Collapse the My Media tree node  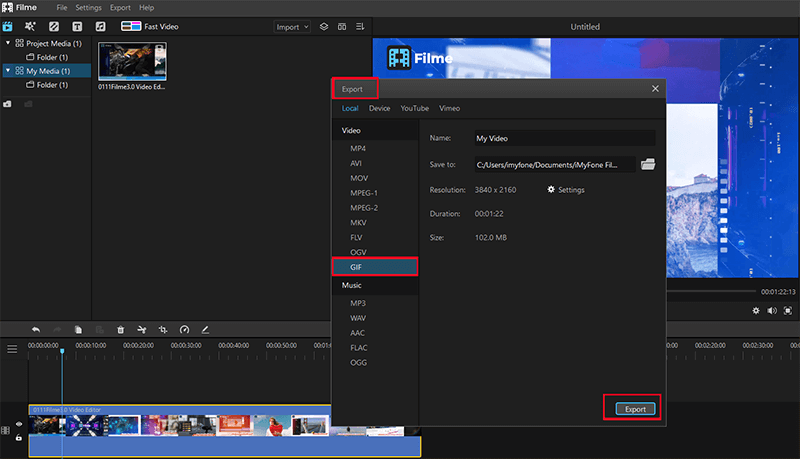(x=8, y=70)
